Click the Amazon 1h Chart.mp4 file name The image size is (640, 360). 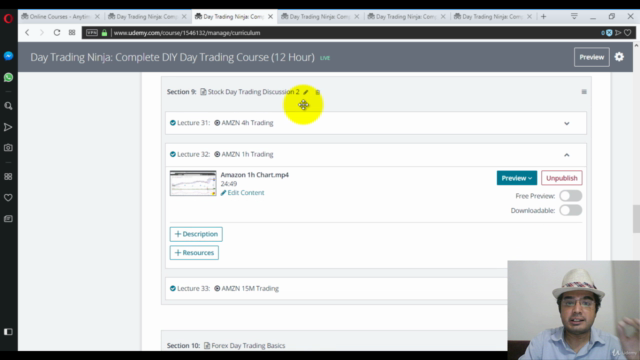click(x=255, y=175)
